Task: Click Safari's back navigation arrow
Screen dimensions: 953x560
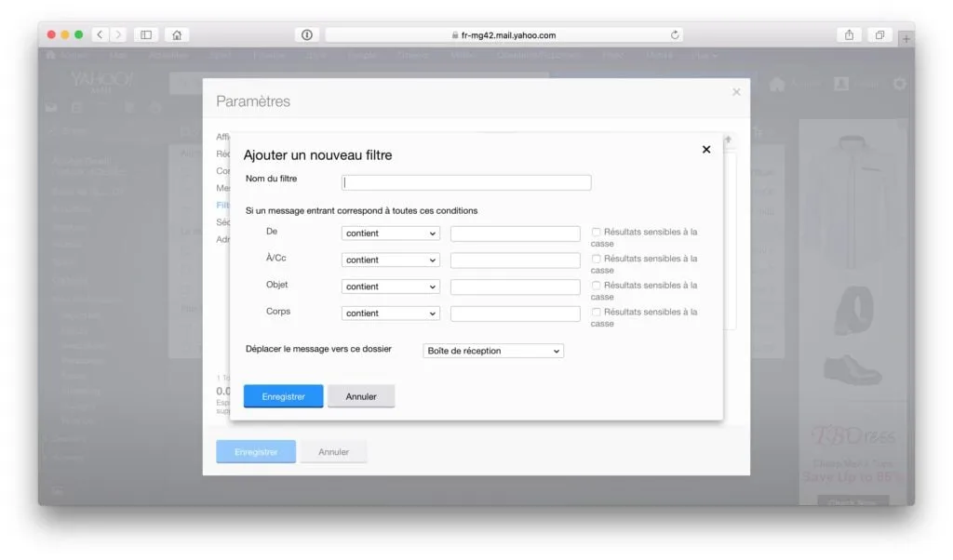Action: [102, 34]
